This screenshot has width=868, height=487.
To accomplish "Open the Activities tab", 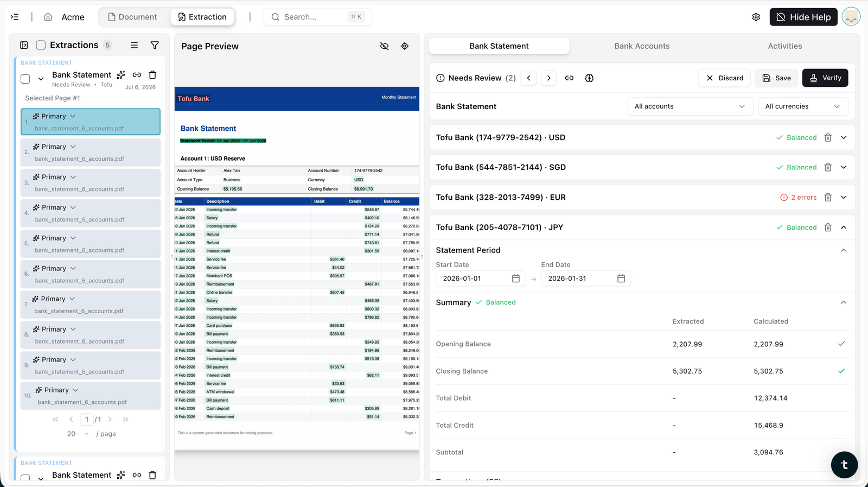I will click(785, 46).
